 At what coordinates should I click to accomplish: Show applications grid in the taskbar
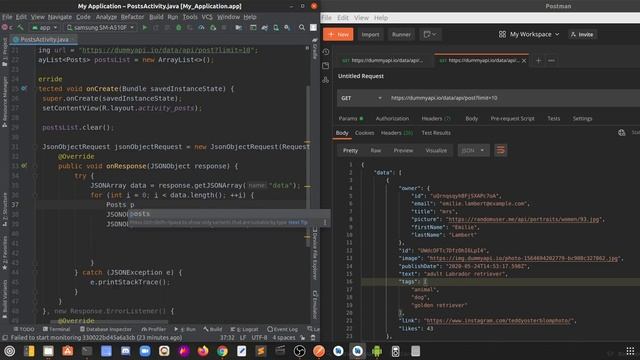[x=630, y=351]
